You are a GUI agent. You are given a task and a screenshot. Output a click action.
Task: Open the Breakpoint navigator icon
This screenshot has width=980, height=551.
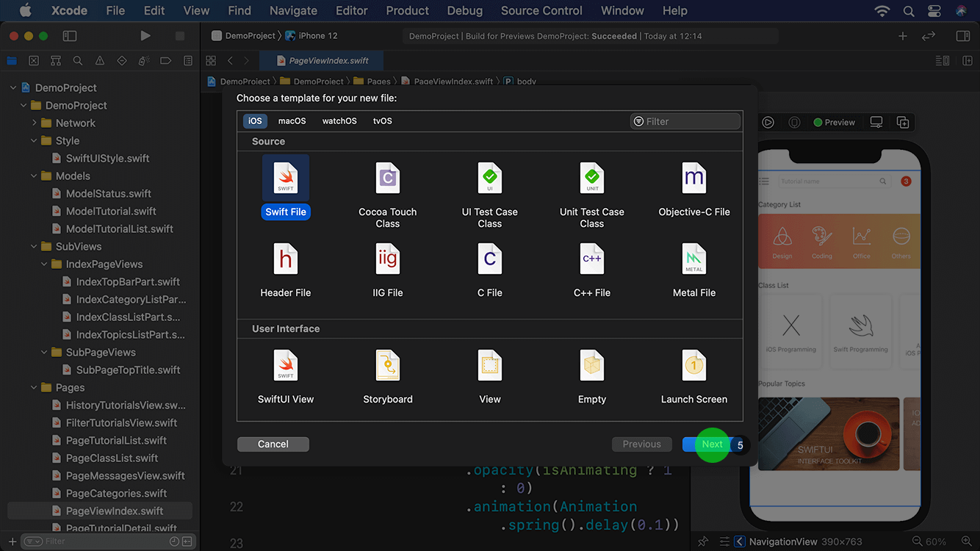coord(166,61)
